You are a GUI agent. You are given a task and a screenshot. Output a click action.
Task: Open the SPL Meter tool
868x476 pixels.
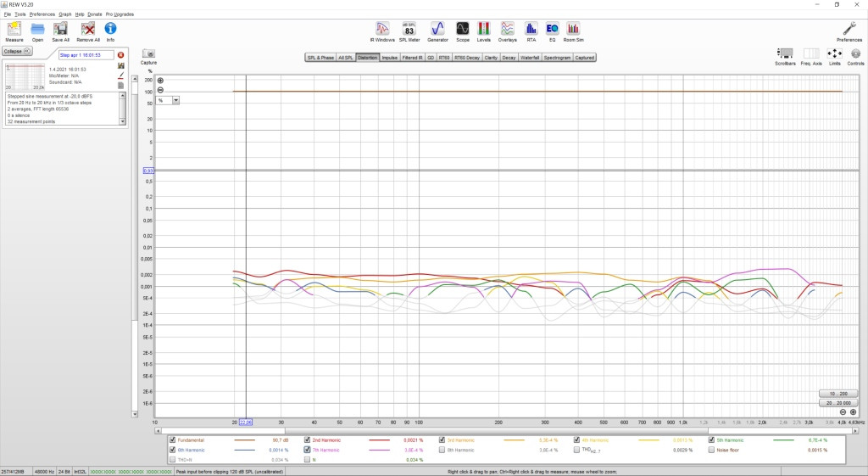pyautogui.click(x=409, y=31)
